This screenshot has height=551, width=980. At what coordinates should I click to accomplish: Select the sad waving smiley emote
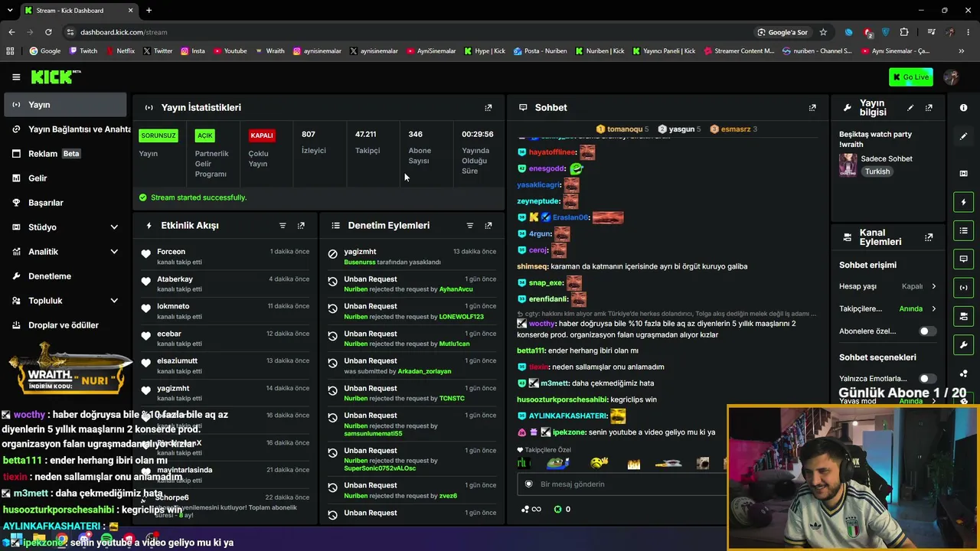pos(599,464)
